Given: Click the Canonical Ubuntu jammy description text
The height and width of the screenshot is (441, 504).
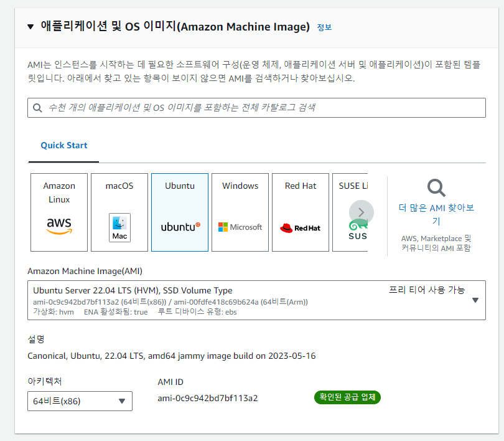Looking at the screenshot, I should pyautogui.click(x=172, y=356).
